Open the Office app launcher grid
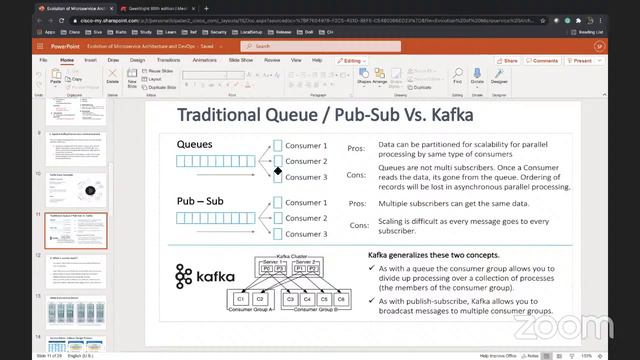Screen dimensions: 640x360 [40, 47]
